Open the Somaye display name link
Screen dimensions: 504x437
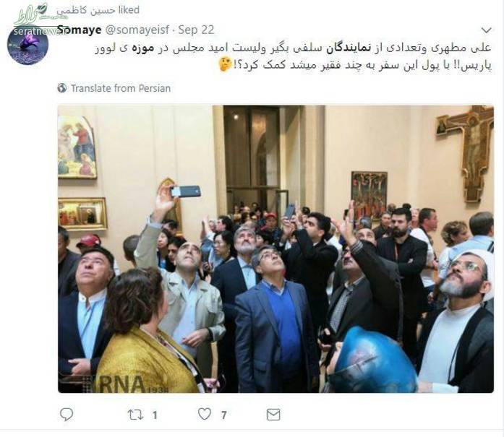pos(80,30)
